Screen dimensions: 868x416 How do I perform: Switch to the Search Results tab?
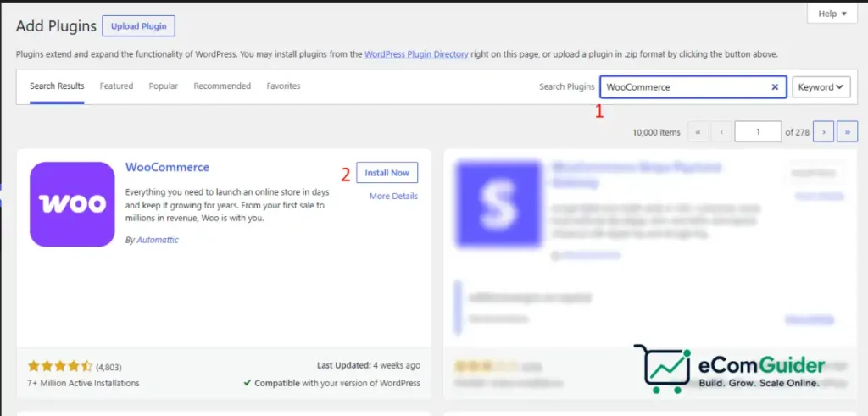click(57, 86)
